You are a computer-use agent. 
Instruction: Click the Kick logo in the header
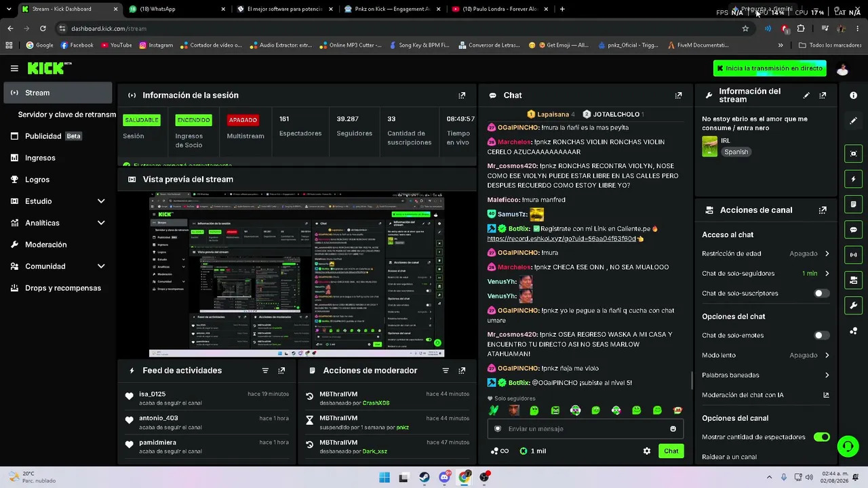(50, 68)
